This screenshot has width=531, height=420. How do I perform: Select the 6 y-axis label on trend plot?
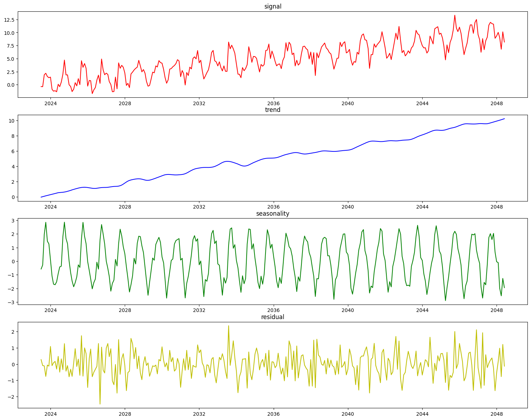[x=13, y=151]
